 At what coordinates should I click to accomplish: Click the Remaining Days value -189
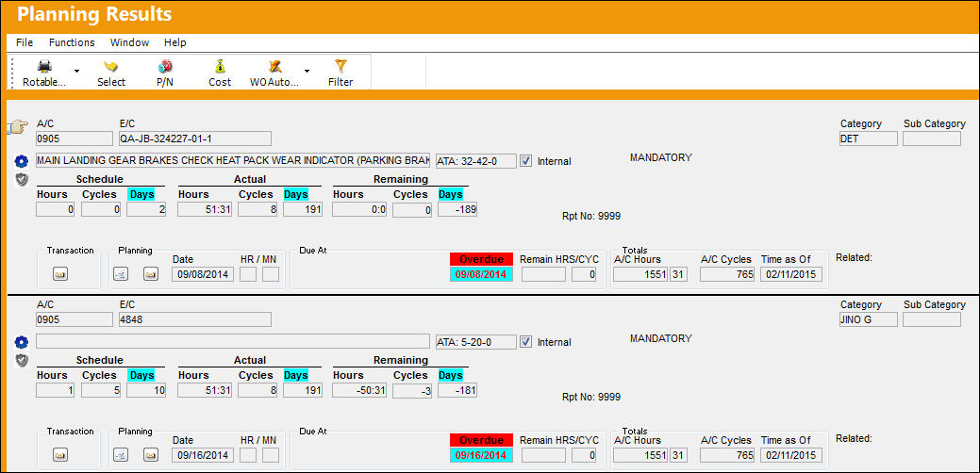click(458, 210)
